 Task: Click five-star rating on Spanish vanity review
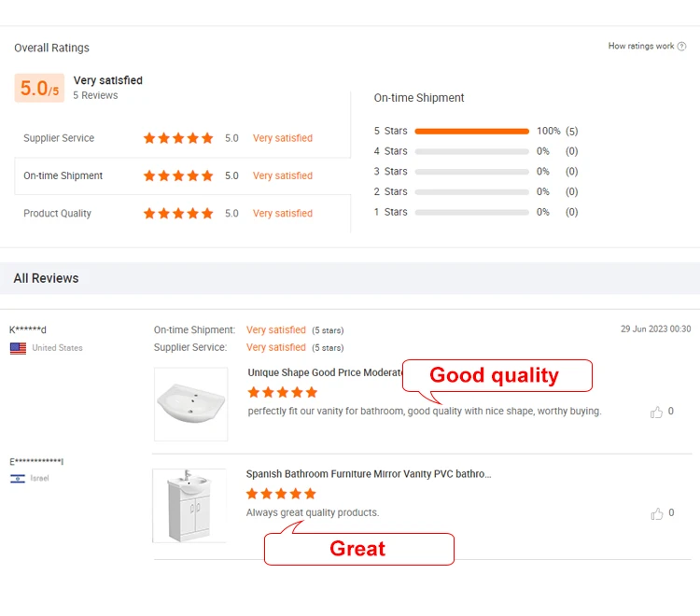tap(281, 494)
